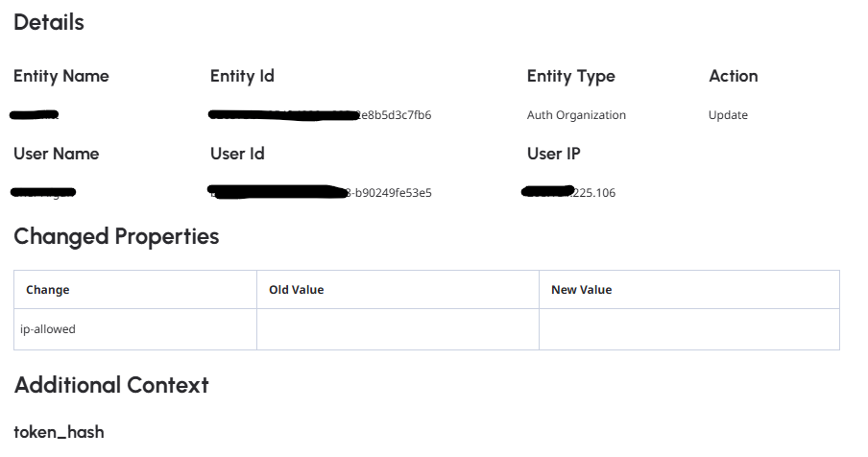This screenshot has height=457, width=868.
Task: Click the token_hash label
Action: pos(59,432)
